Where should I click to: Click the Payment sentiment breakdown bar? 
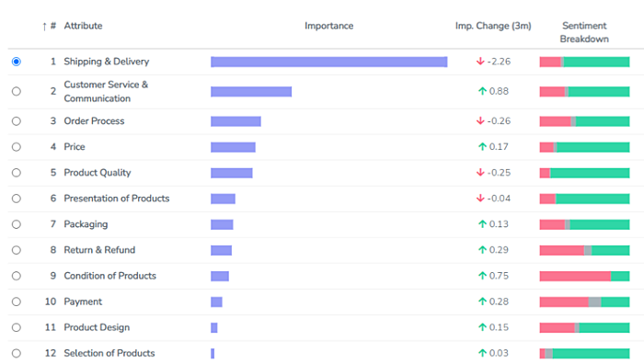tap(584, 302)
